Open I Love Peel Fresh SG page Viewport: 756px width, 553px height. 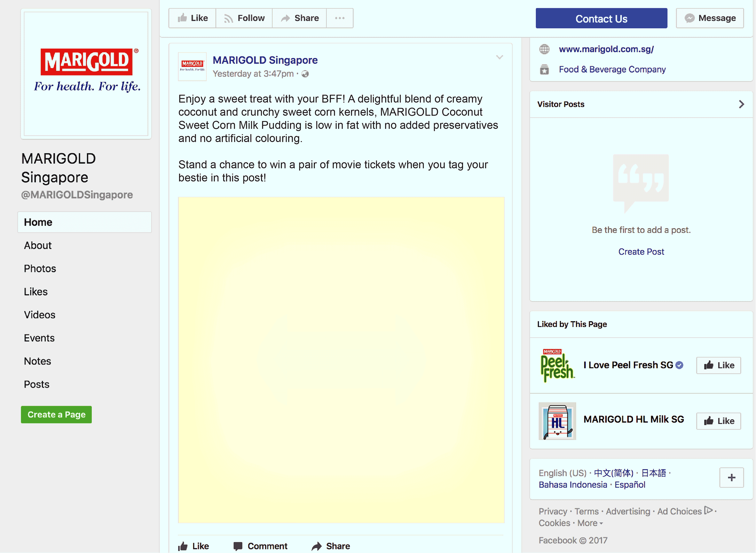tap(628, 365)
